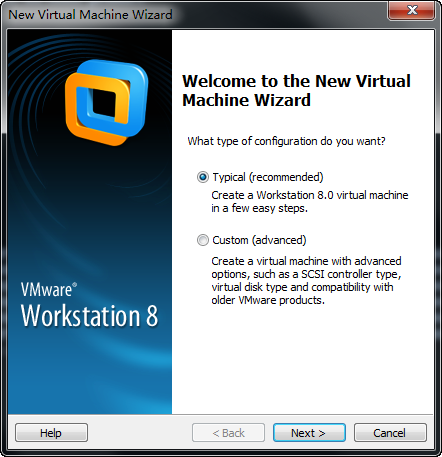Viewport: 442px width, 457px height.
Task: Click the 'Welcome to the New Virtual Machine Wizard' heading
Action: pyautogui.click(x=296, y=90)
